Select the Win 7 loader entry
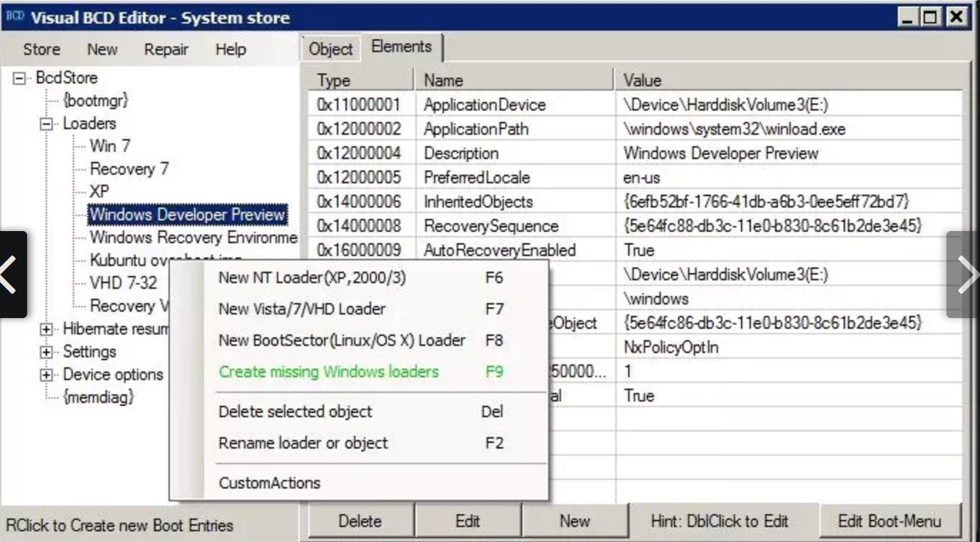 [x=110, y=146]
